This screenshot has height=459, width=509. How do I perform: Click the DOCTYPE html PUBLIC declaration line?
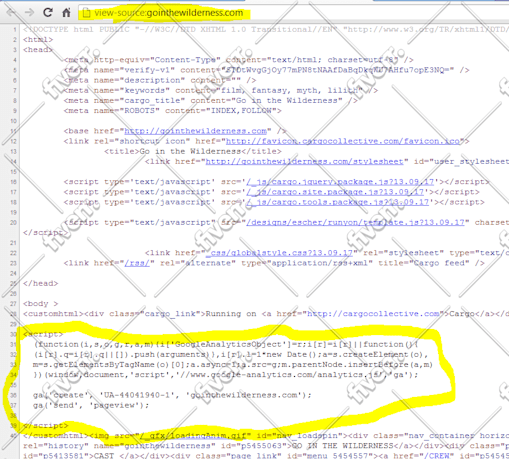266,29
